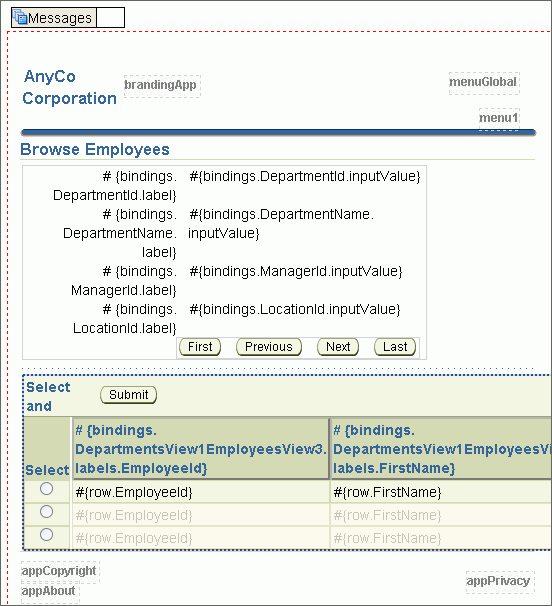This screenshot has width=552, height=606.
Task: Click the Submit button
Action: pyautogui.click(x=128, y=395)
